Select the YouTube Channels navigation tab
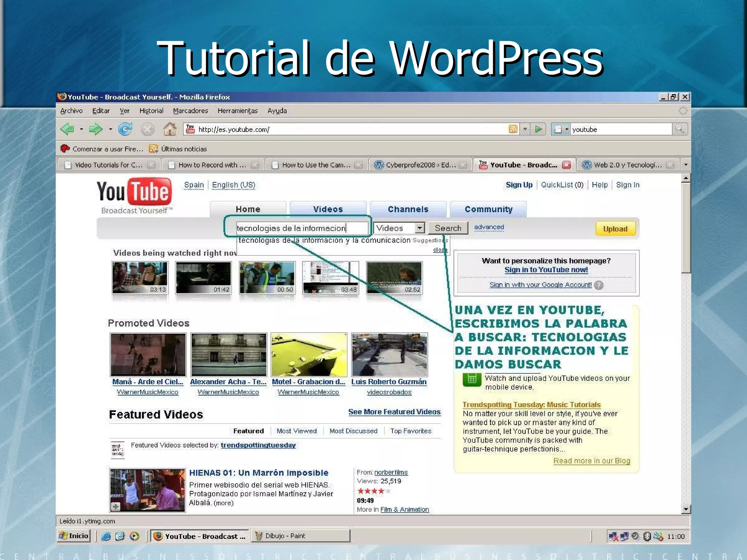This screenshot has width=747, height=560. (x=408, y=209)
